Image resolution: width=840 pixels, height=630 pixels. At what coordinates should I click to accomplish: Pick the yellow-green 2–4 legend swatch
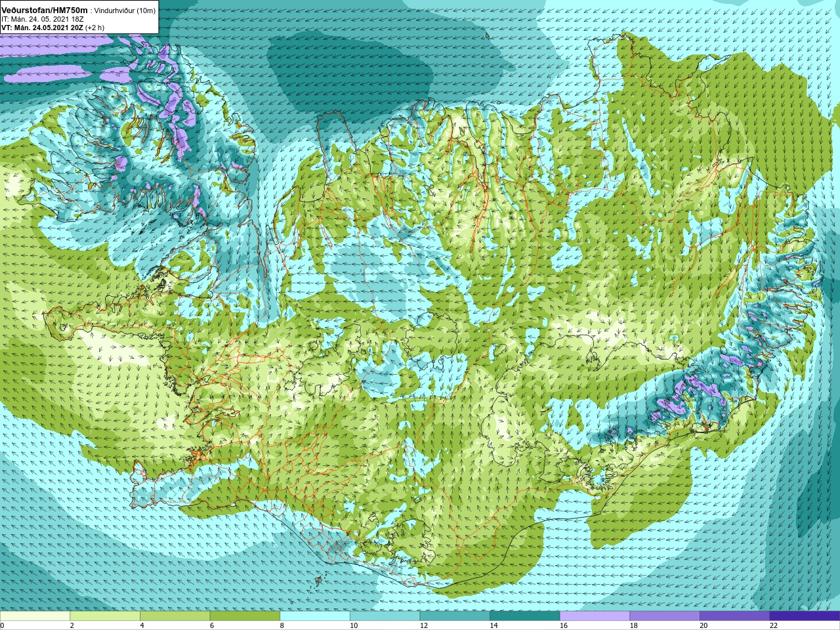[105, 616]
